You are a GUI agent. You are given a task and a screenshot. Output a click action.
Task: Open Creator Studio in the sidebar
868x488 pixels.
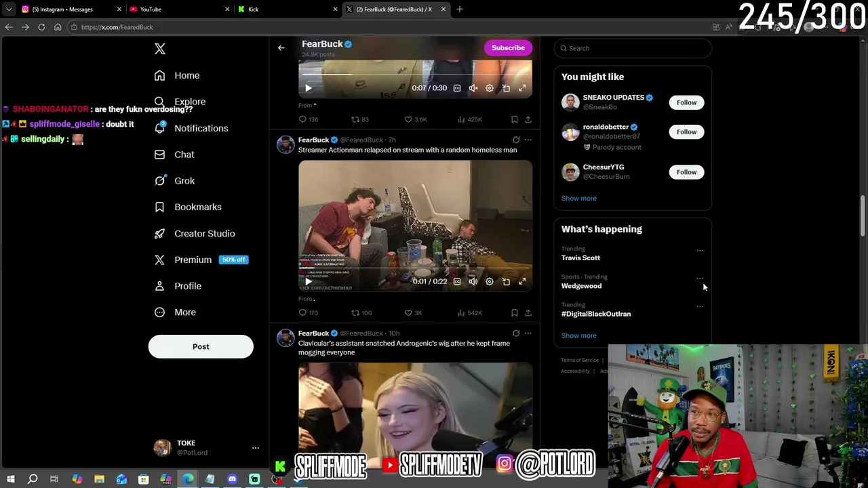[x=195, y=233]
